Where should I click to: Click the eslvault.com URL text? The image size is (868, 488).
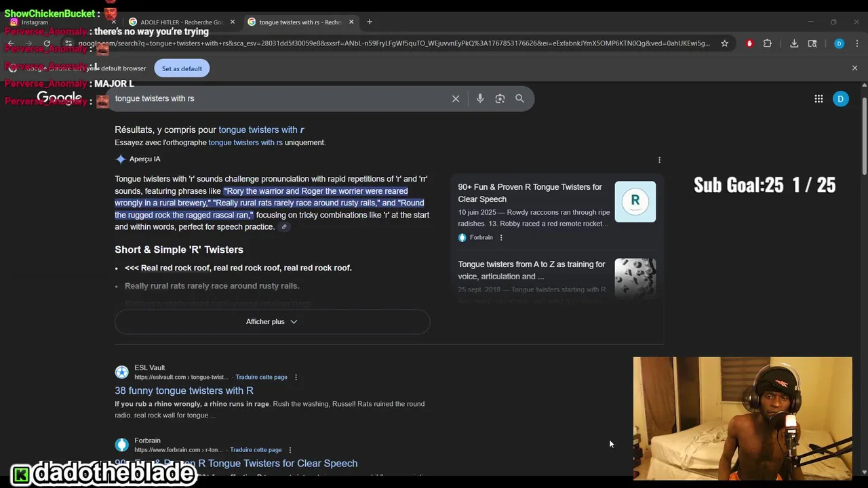[181, 377]
